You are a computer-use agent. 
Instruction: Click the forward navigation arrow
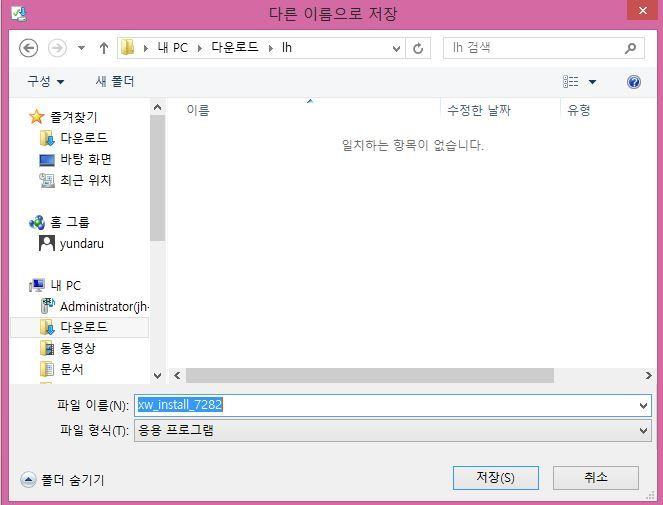pyautogui.click(x=57, y=48)
